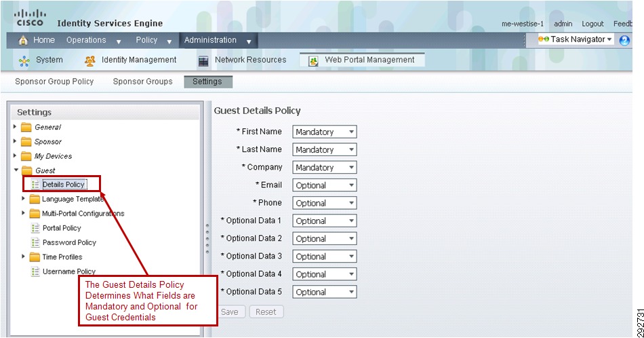Click the blue help question mark icon

pos(624,40)
